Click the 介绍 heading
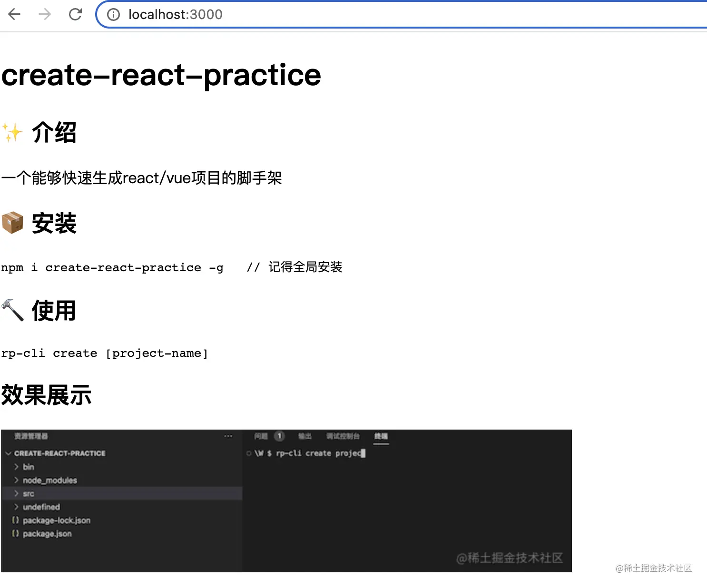 click(54, 132)
